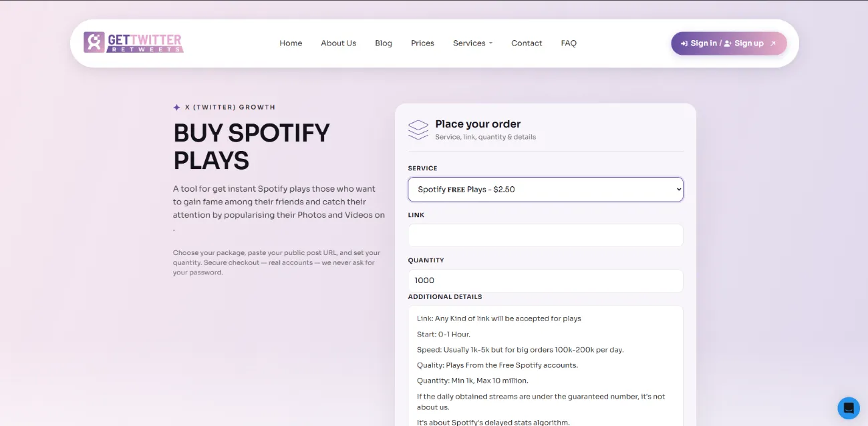The image size is (868, 426).
Task: Open the Prices page from navigation
Action: (422, 43)
